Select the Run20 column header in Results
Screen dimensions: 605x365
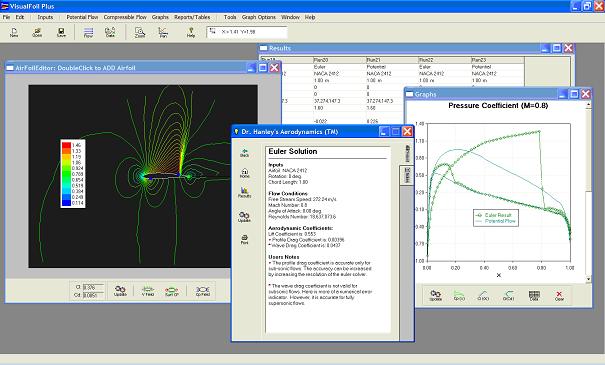pyautogui.click(x=339, y=60)
